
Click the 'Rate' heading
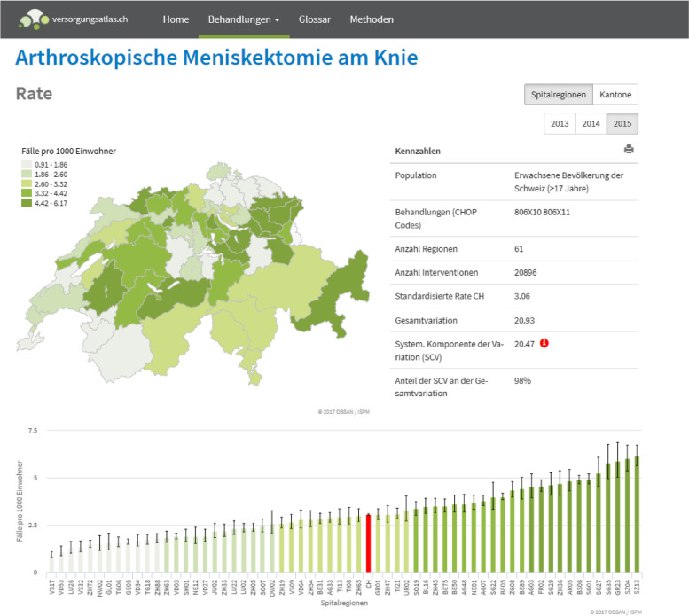coord(34,94)
